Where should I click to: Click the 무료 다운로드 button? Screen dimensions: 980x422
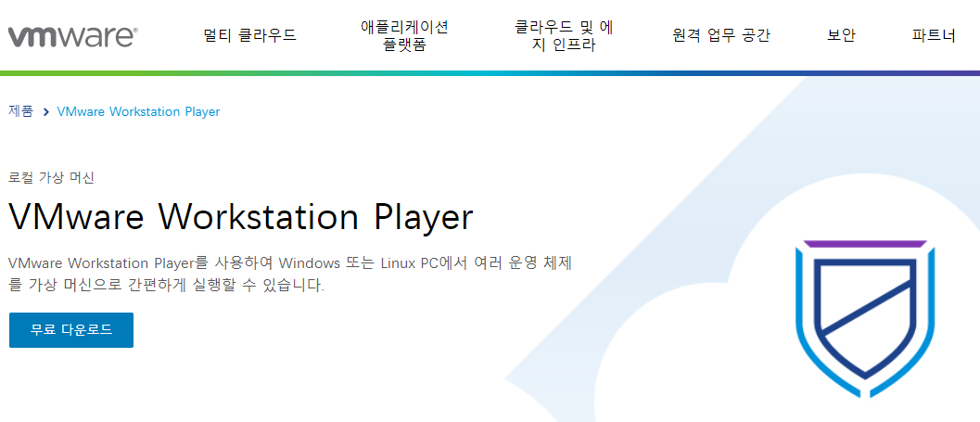point(71,330)
